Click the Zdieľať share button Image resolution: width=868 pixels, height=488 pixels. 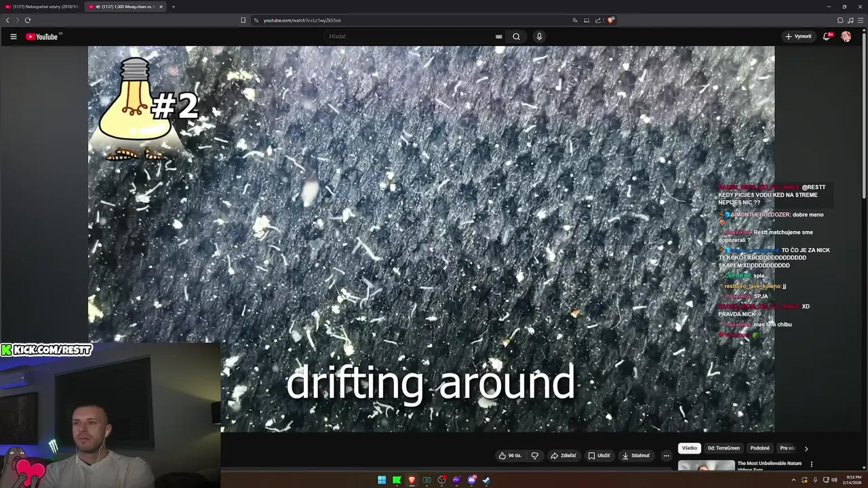click(564, 455)
